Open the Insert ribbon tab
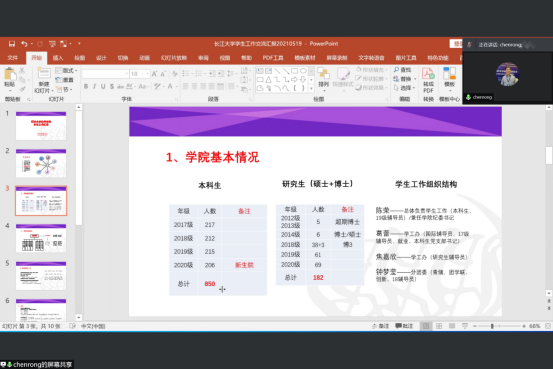This screenshot has height=369, width=553. pos(58,58)
